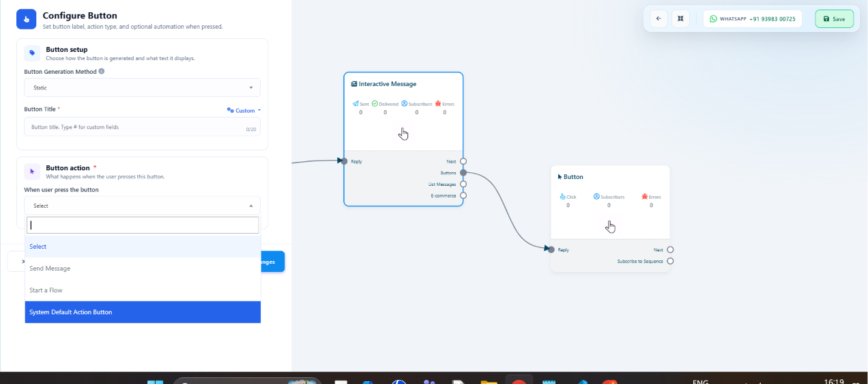Click the Subscribers icon in Button node

point(596,196)
